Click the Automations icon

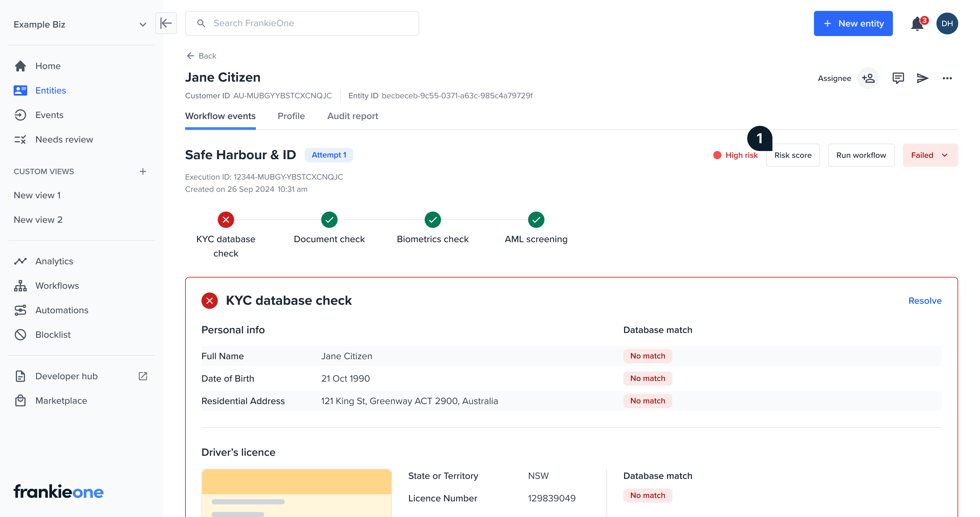pos(20,310)
